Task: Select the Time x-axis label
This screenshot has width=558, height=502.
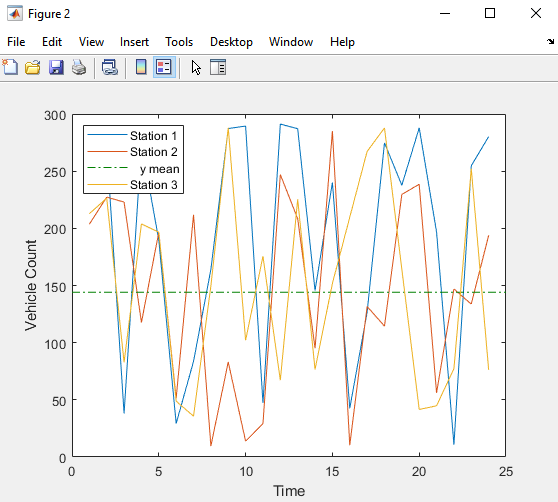Action: [x=289, y=491]
